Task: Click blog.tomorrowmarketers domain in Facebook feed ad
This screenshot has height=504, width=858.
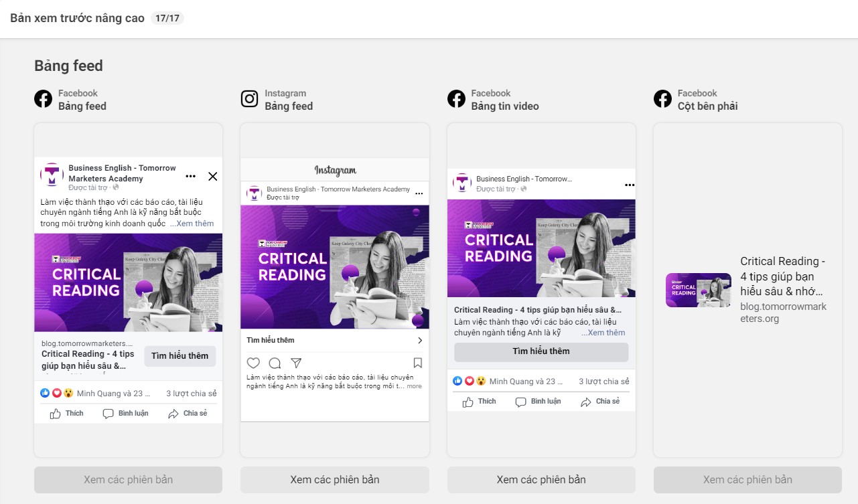Action: (x=87, y=343)
